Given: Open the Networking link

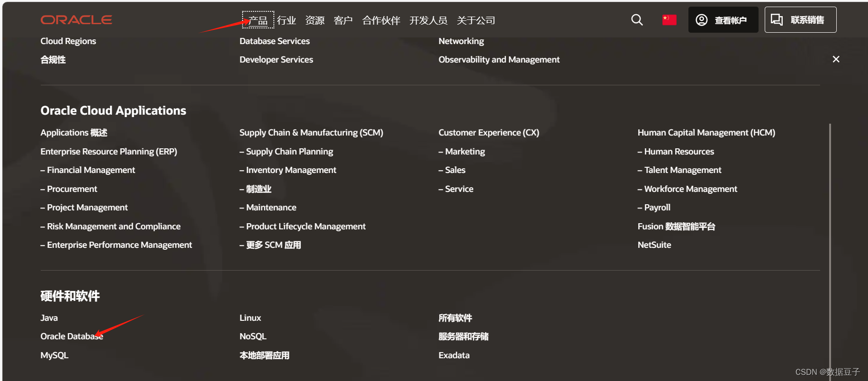Looking at the screenshot, I should [x=461, y=41].
